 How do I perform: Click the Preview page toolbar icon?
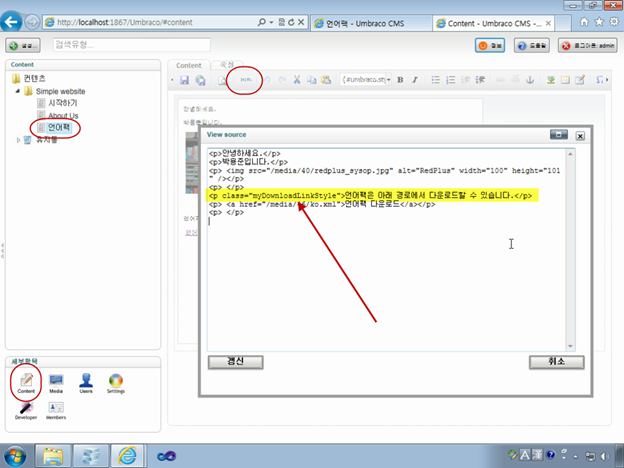tap(222, 80)
